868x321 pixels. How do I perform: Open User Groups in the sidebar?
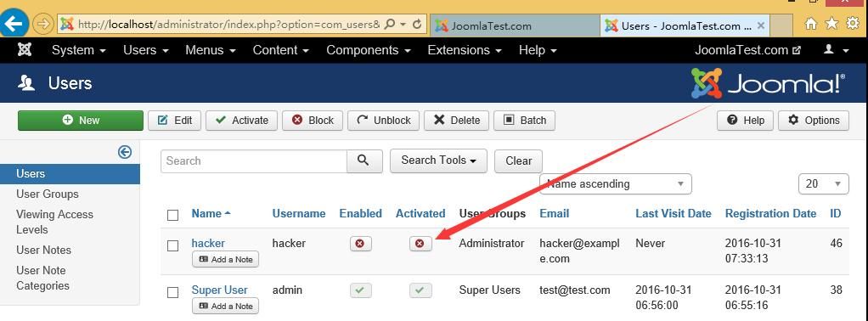pos(48,194)
